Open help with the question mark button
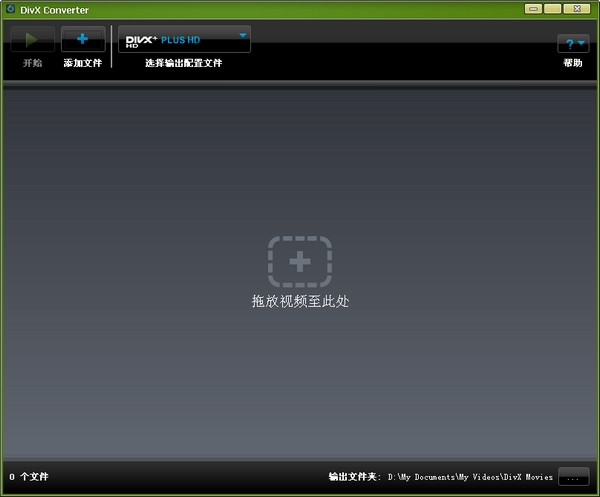The image size is (600, 497). 573,44
